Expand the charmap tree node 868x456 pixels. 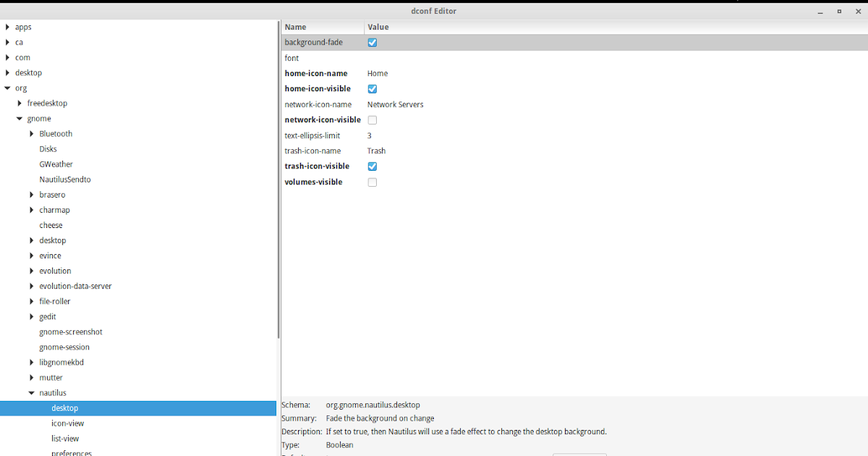(x=32, y=210)
